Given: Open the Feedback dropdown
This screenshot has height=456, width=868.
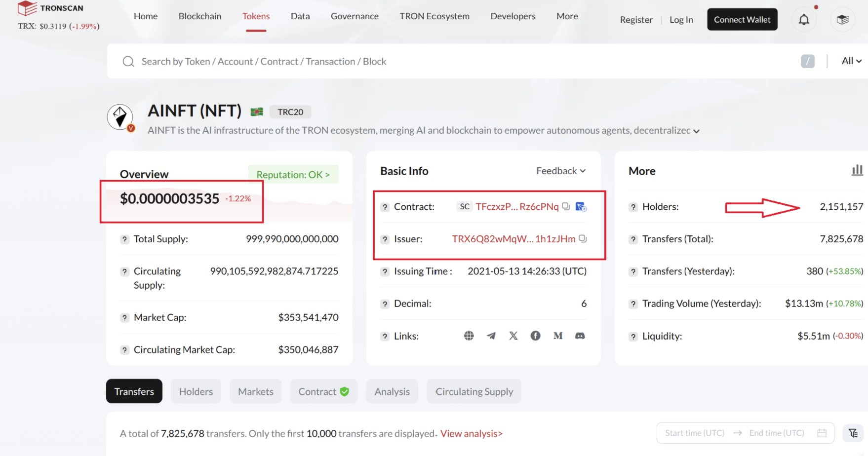Looking at the screenshot, I should pos(561,171).
